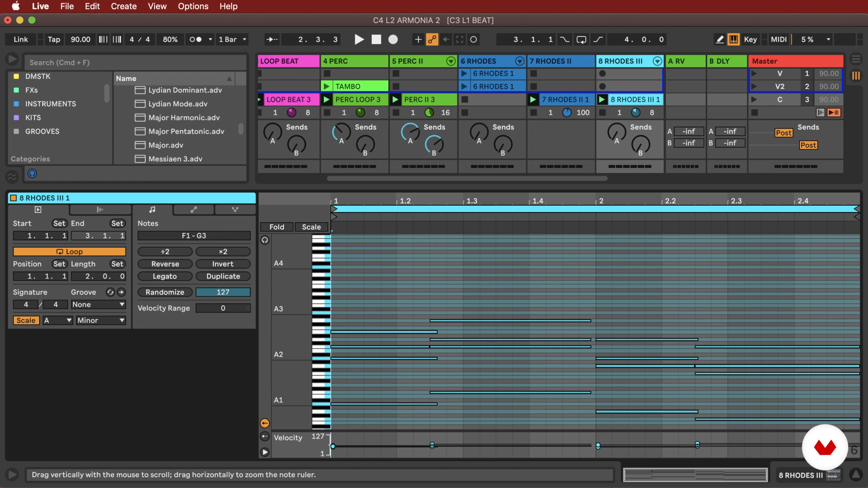
Task: Enable MIDI Map Mode
Action: click(779, 39)
